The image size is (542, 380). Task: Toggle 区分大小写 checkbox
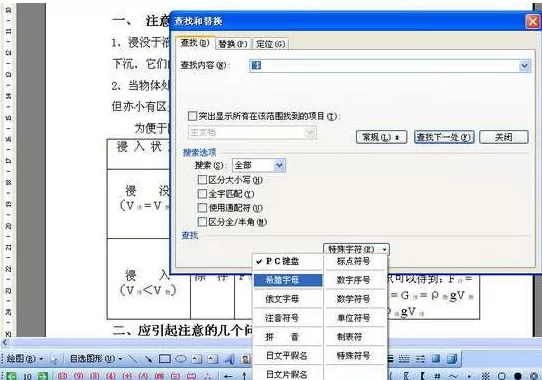click(x=202, y=180)
